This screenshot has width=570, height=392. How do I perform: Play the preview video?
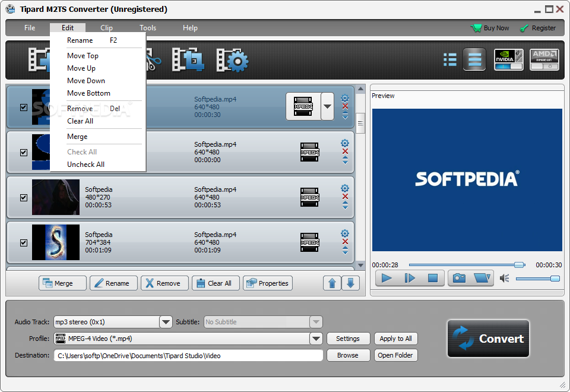pos(387,278)
